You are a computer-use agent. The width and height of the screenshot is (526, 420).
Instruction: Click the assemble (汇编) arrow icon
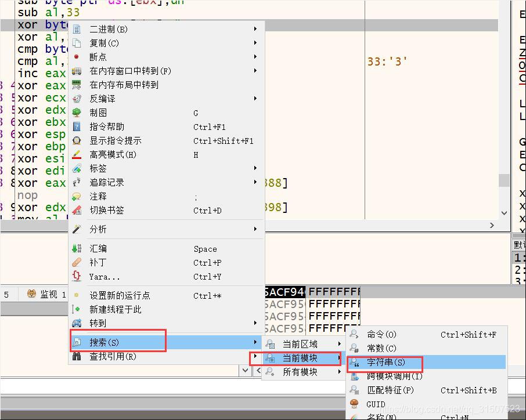pyautogui.click(x=77, y=248)
